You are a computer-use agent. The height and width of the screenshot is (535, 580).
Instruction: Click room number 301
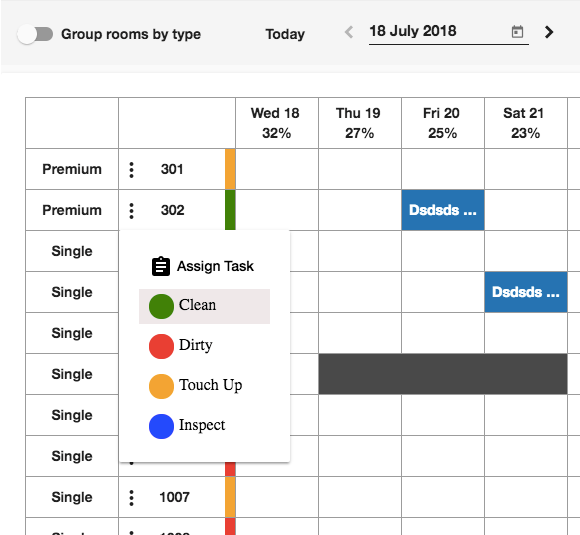(x=172, y=169)
